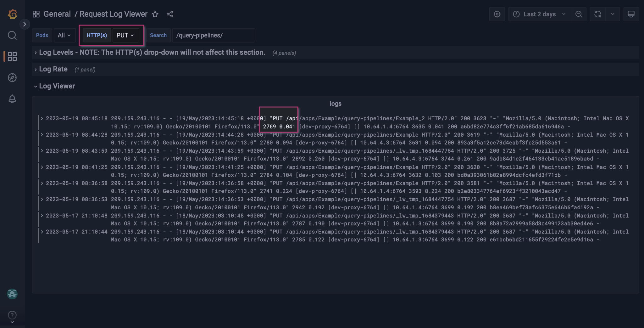644x328 pixels.
Task: Refresh the dashboard data
Action: click(x=598, y=14)
